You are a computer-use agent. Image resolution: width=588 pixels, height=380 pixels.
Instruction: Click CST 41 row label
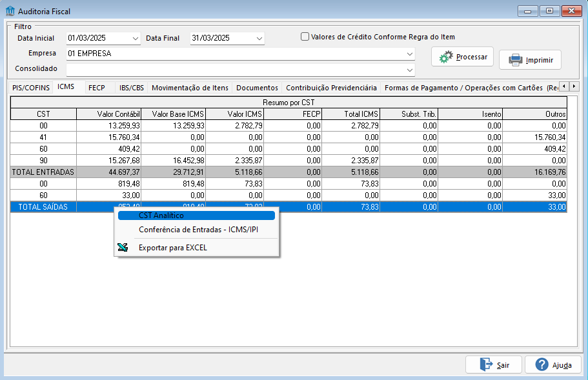point(43,137)
